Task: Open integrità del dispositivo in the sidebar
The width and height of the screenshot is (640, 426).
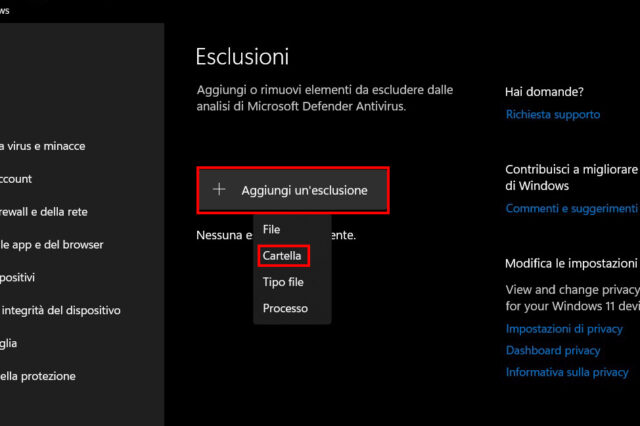Action: (x=60, y=310)
